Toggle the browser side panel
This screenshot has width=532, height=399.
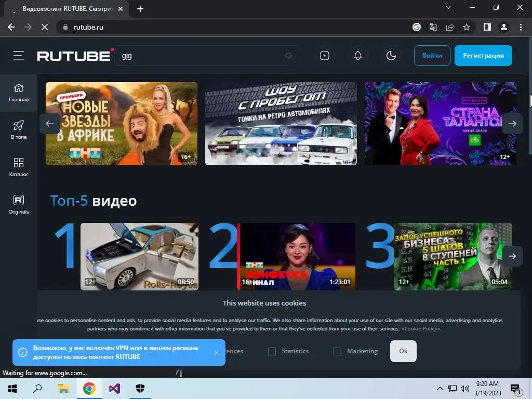click(x=487, y=27)
